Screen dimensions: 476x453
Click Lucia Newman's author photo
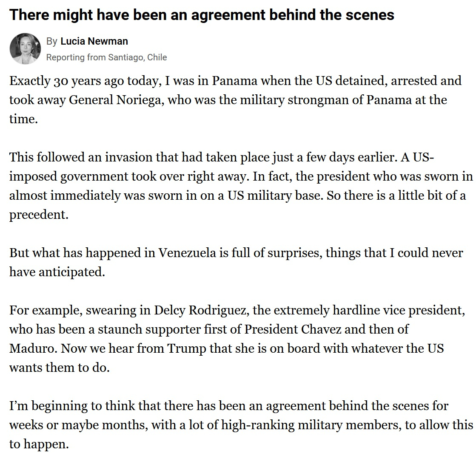[x=25, y=49]
